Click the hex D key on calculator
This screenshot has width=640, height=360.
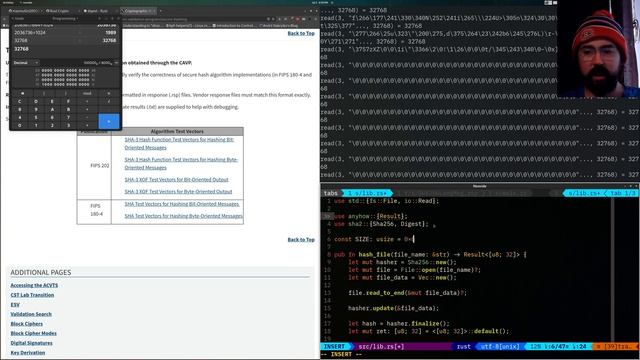36,101
